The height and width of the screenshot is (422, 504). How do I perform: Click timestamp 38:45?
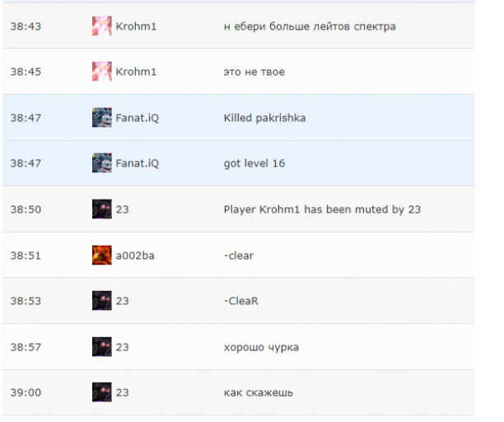tap(26, 72)
